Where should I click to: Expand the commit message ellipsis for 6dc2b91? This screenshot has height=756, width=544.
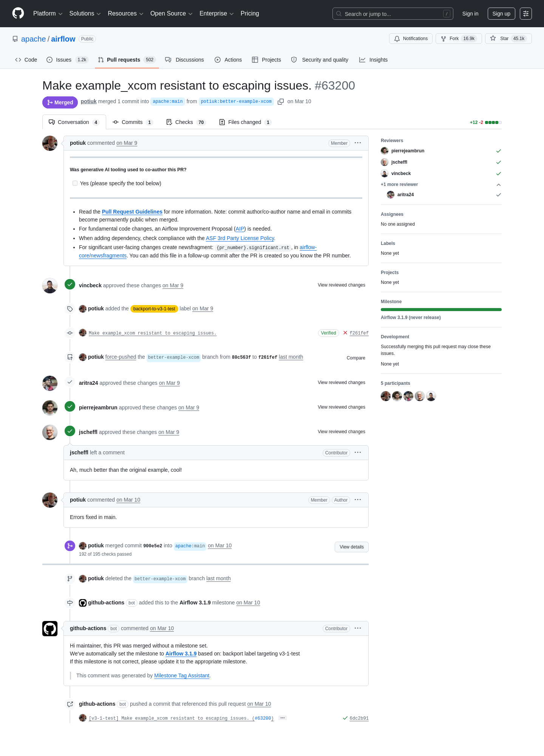coord(283,718)
